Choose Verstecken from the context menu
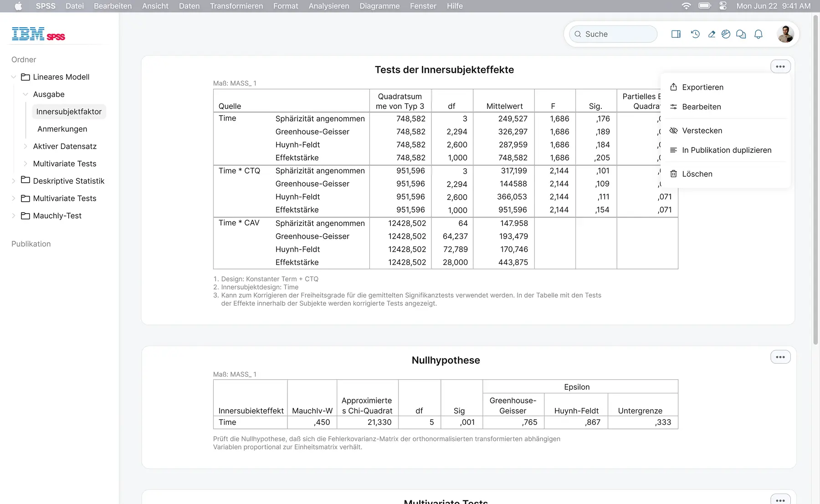The width and height of the screenshot is (820, 504). 725,131
